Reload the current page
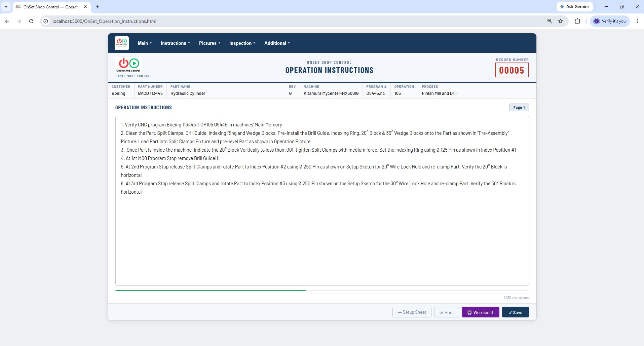644x346 pixels. pyautogui.click(x=31, y=21)
